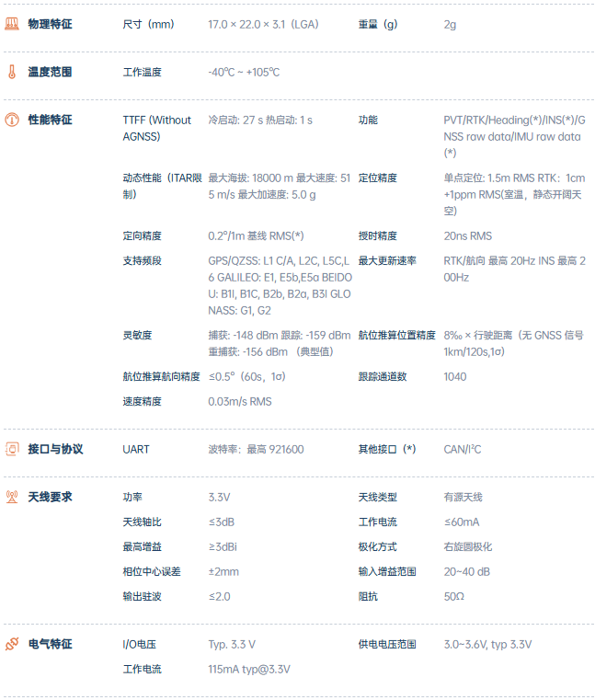
Task: Click the thermometer icon beside 温度范围
Action: coord(12,72)
